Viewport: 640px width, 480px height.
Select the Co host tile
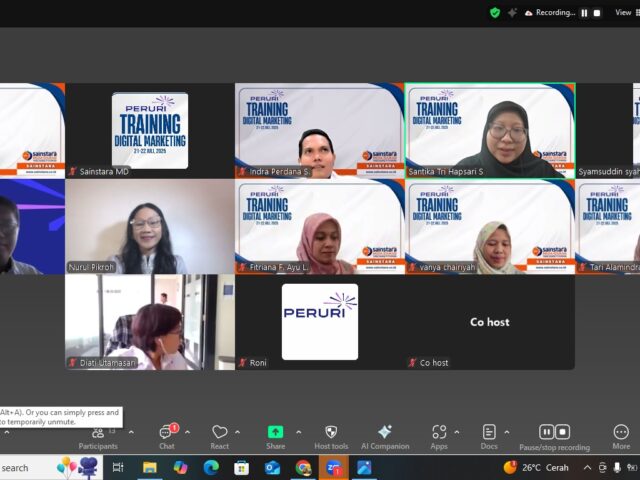[x=490, y=322]
